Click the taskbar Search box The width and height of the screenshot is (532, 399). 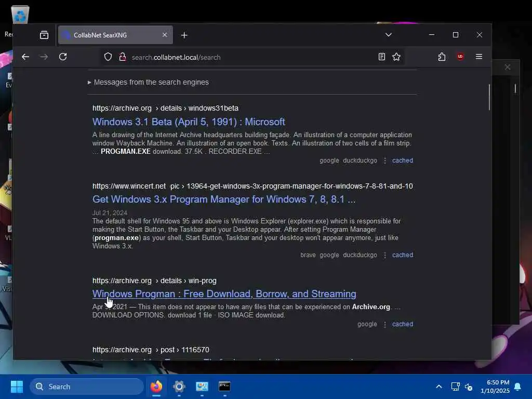[x=87, y=387]
